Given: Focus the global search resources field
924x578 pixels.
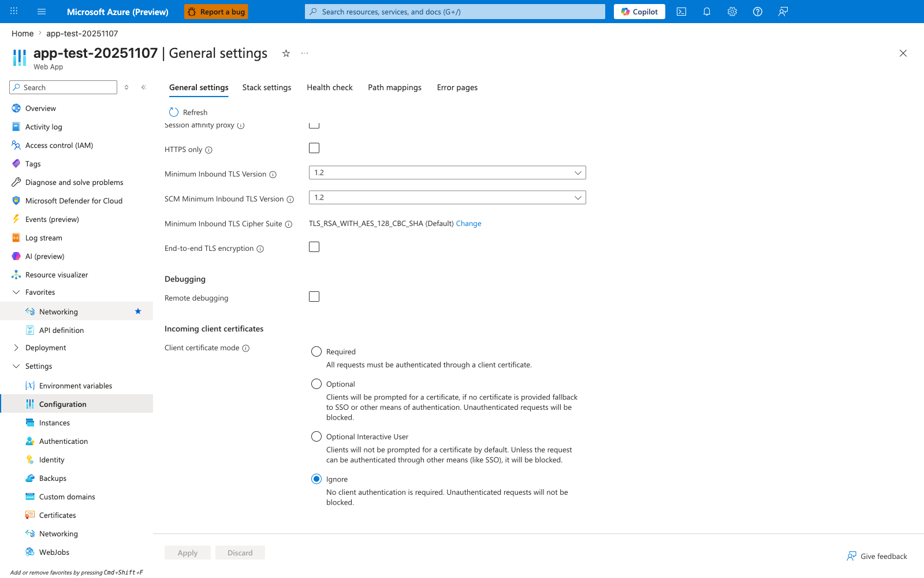Looking at the screenshot, I should click(455, 12).
